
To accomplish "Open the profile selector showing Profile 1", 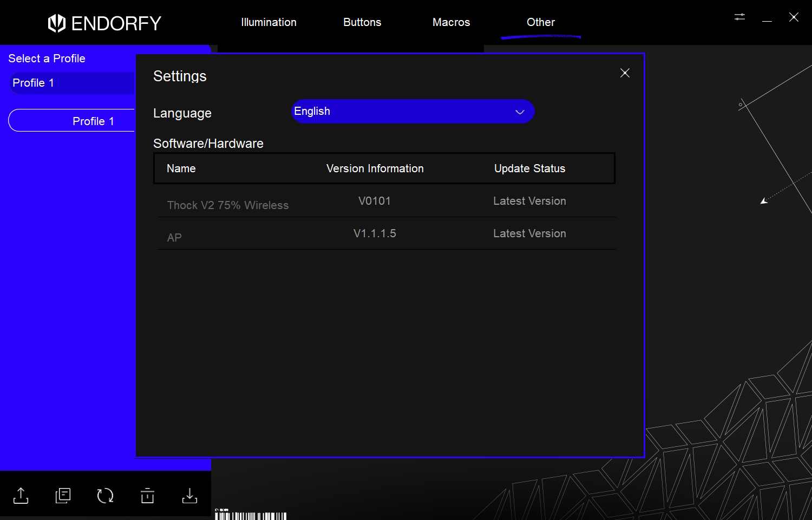I will (71, 83).
